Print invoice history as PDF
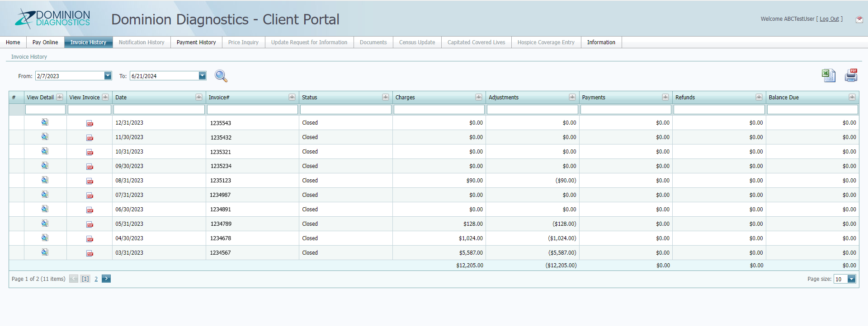 851,75
